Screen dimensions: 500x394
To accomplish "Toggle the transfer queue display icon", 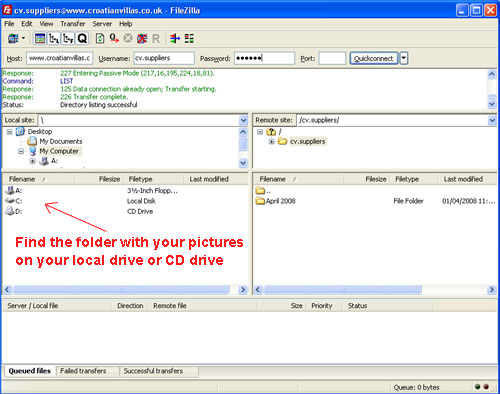I will point(82,39).
